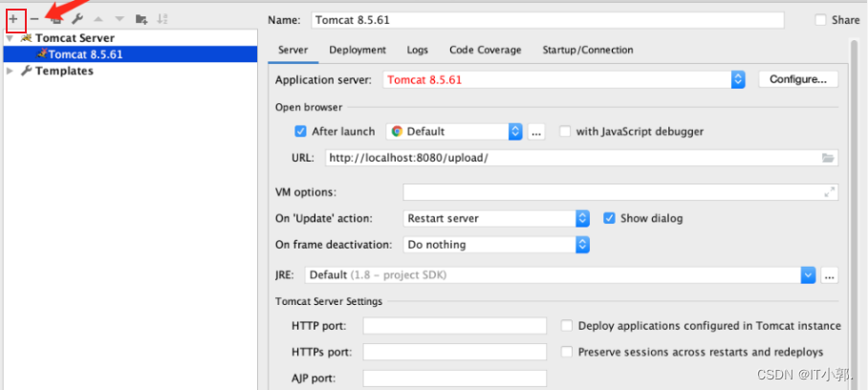Click the Templates wrench icon in tree
Image resolution: width=868 pixels, height=390 pixels.
pyautogui.click(x=26, y=71)
